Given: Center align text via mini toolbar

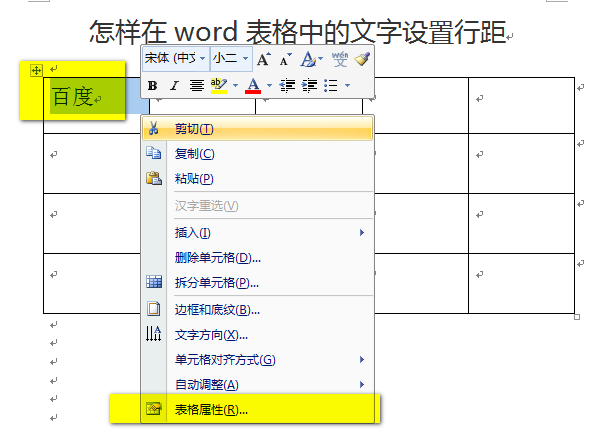Looking at the screenshot, I should coord(197,85).
